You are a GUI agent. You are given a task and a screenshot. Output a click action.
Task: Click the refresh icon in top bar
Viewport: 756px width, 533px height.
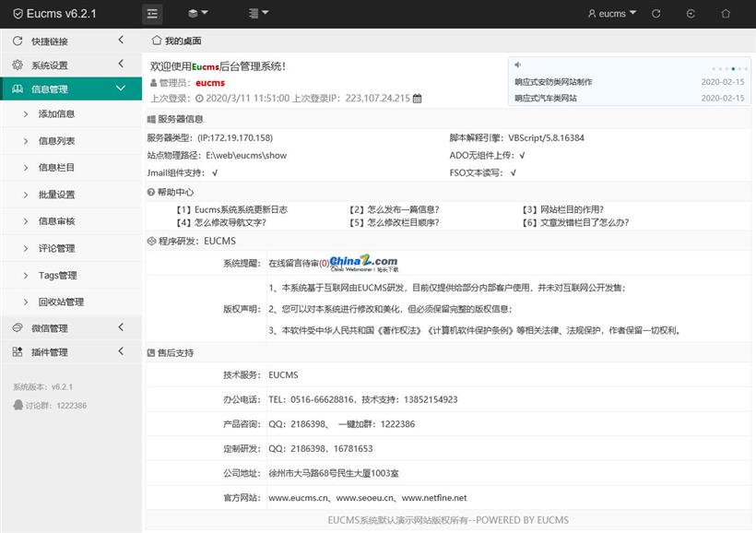point(656,14)
